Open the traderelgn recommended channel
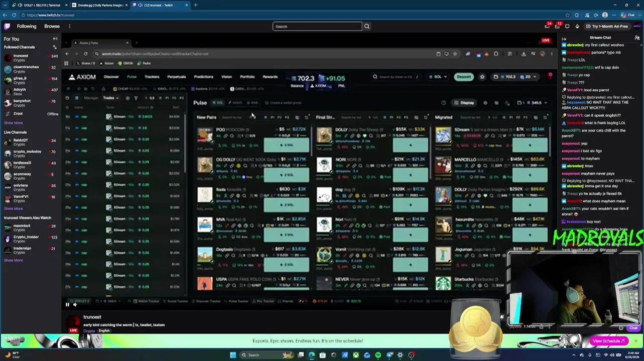This screenshot has height=361, width=644. coord(31,250)
